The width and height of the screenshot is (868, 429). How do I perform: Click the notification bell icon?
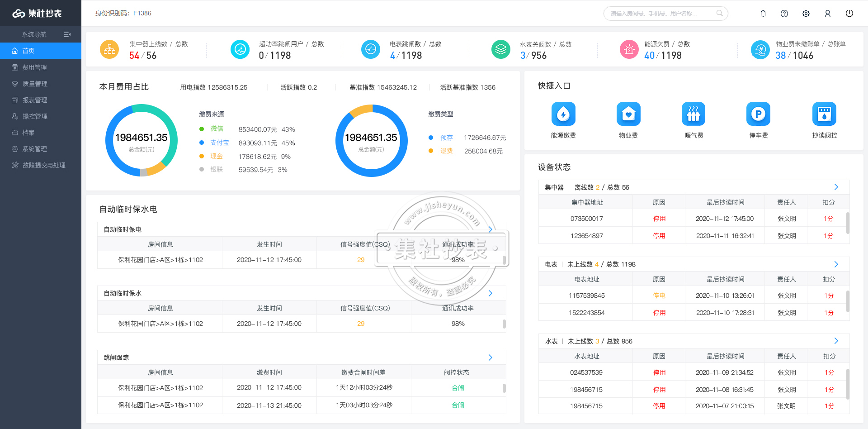tap(763, 14)
